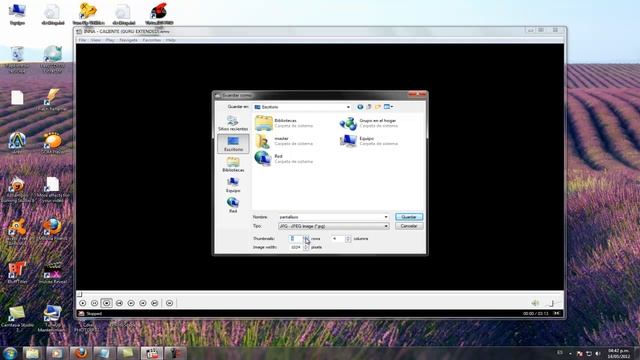Click the player seek bar

pyautogui.click(x=320, y=294)
